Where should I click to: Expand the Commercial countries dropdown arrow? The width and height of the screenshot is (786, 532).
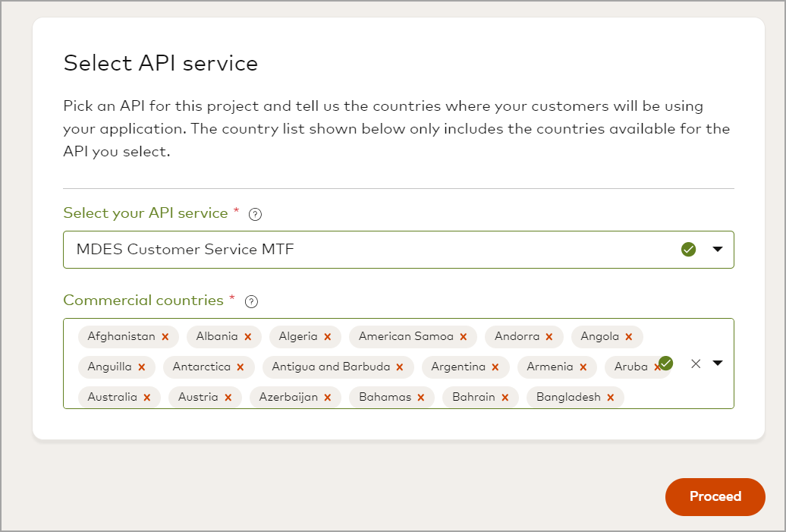pyautogui.click(x=718, y=363)
